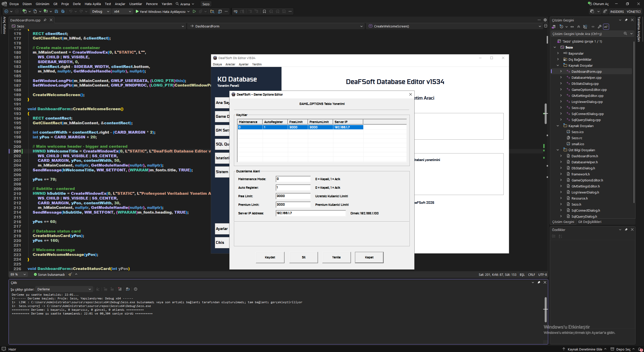Click the Yenile button in the dialog

click(x=336, y=257)
